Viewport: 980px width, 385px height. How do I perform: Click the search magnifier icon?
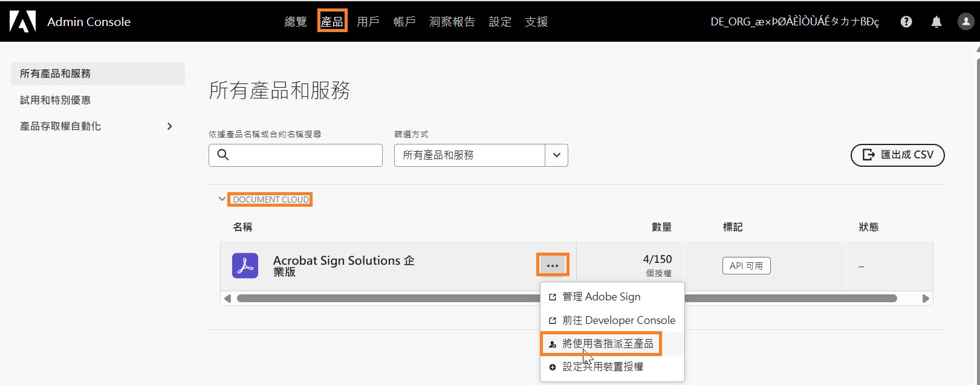click(223, 155)
